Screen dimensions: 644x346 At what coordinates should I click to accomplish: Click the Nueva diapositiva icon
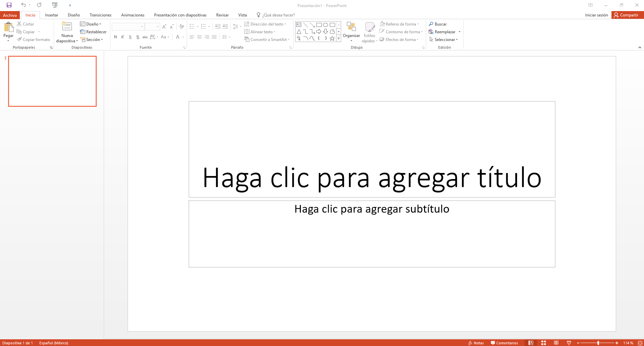pyautogui.click(x=67, y=27)
